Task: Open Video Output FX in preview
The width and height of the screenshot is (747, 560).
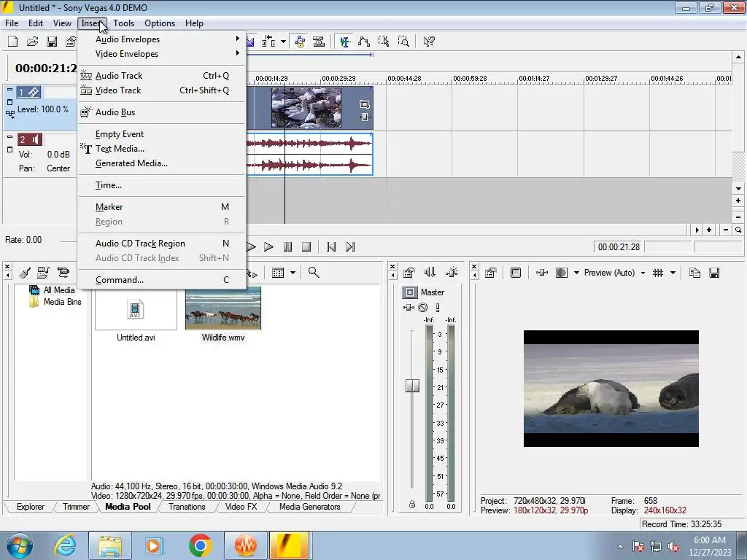Action: [542, 273]
